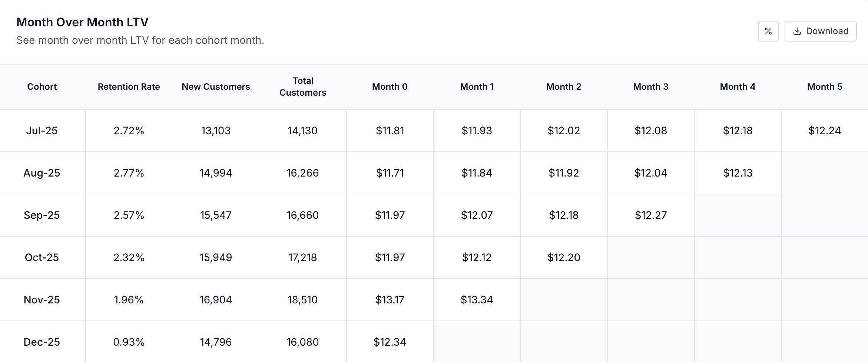868x362 pixels.
Task: Select the Jul-25 cohort row label
Action: tap(42, 130)
